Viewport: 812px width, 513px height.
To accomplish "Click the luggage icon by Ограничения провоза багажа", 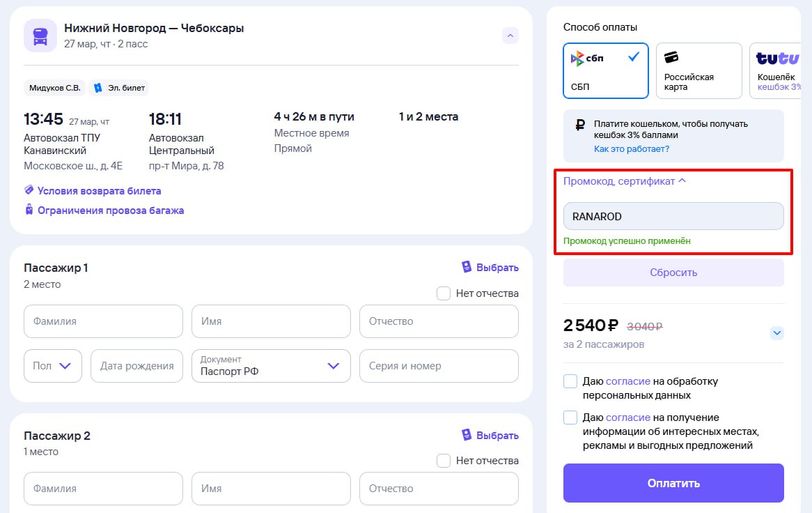I will (29, 210).
